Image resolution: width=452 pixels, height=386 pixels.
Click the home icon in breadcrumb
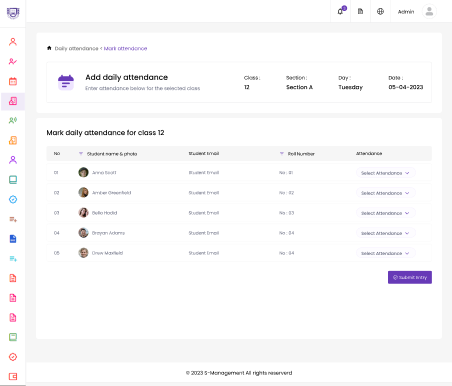(x=49, y=48)
